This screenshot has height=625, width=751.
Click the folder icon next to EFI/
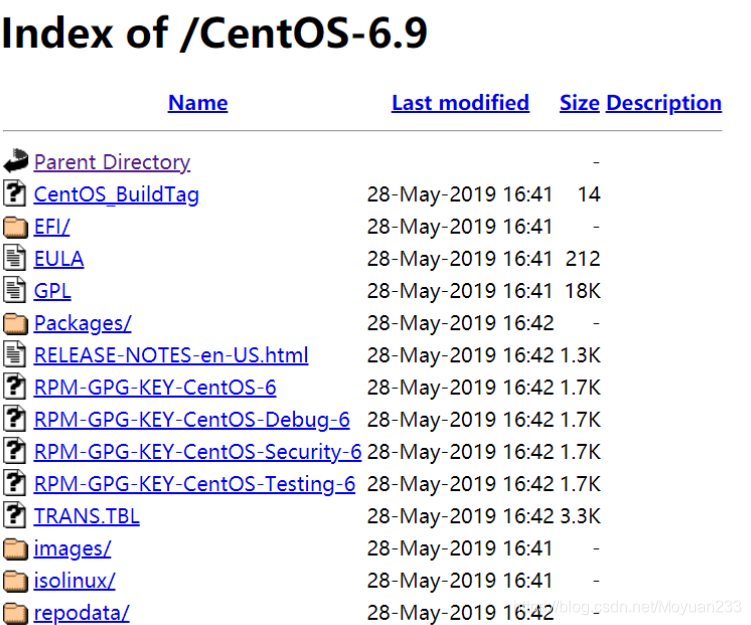tap(15, 227)
